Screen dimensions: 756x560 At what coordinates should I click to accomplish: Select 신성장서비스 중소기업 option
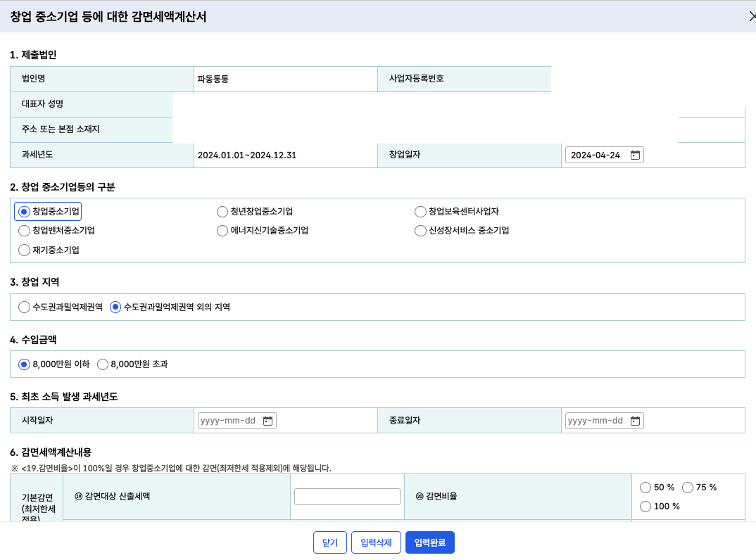421,231
